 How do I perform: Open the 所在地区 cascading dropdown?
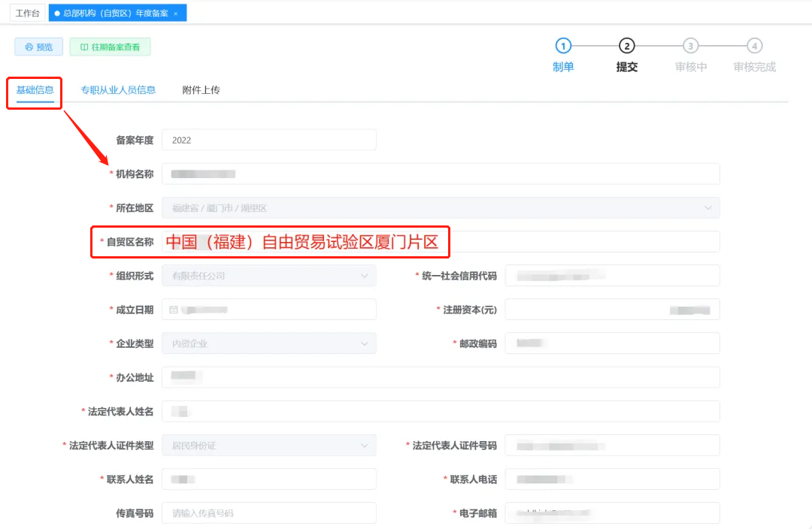point(441,208)
